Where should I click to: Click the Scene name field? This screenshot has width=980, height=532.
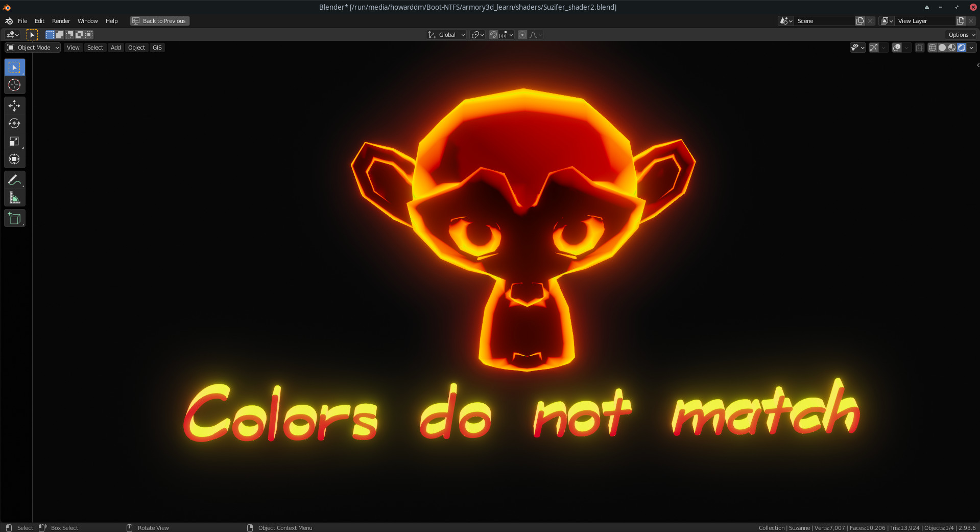tap(823, 21)
